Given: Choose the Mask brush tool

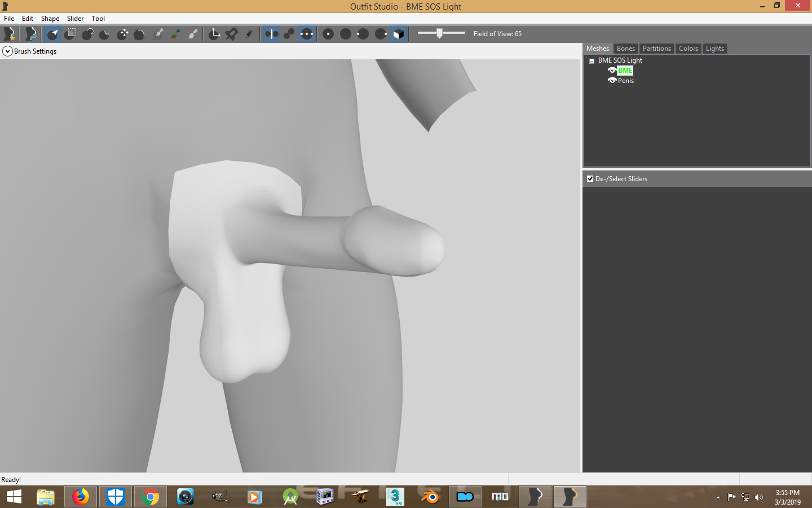Looking at the screenshot, I should [x=70, y=34].
